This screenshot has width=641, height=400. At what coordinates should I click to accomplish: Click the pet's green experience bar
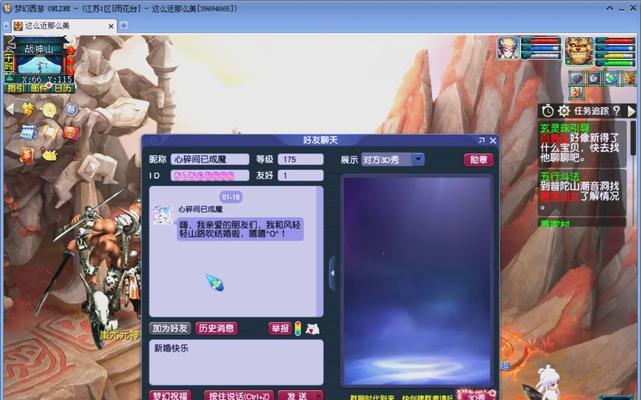click(614, 63)
